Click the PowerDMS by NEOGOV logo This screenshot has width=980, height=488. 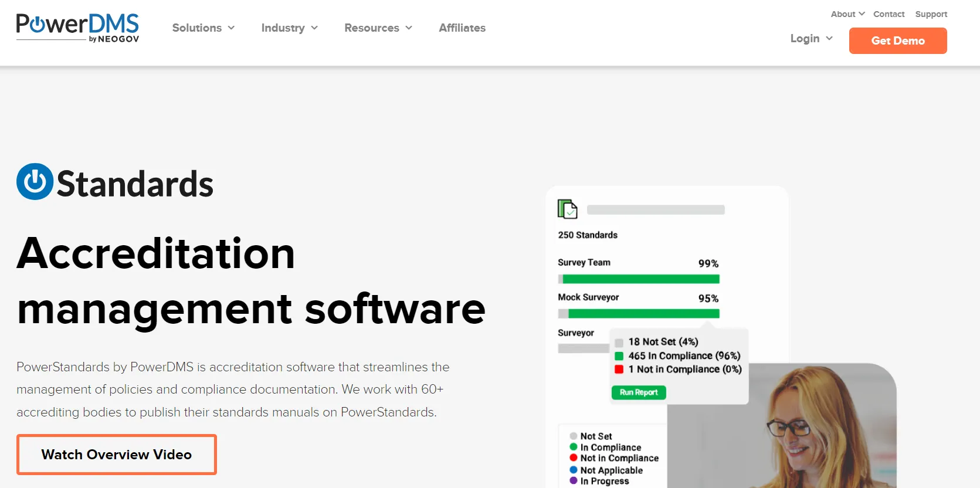coord(77,28)
